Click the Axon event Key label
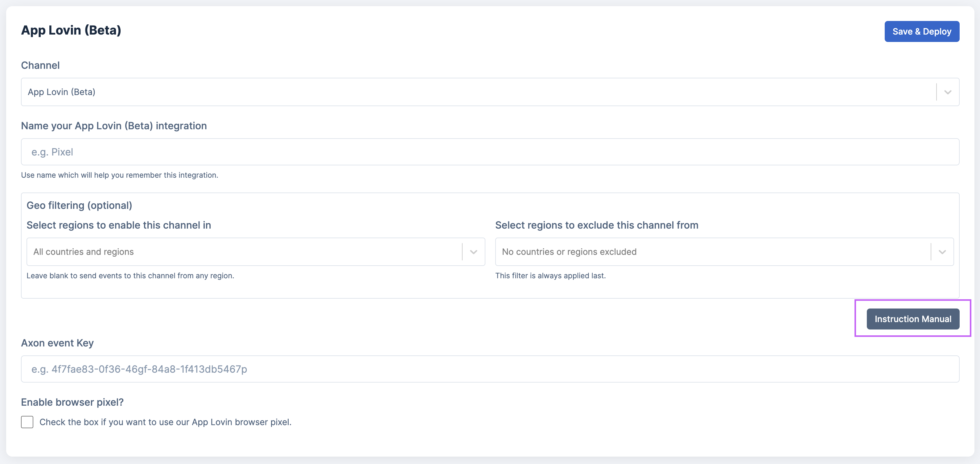980x464 pixels. (57, 343)
